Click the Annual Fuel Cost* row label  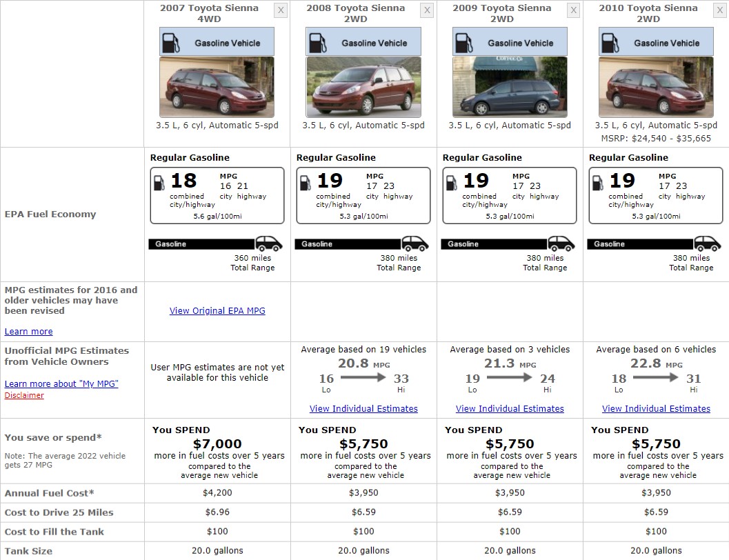pyautogui.click(x=49, y=493)
